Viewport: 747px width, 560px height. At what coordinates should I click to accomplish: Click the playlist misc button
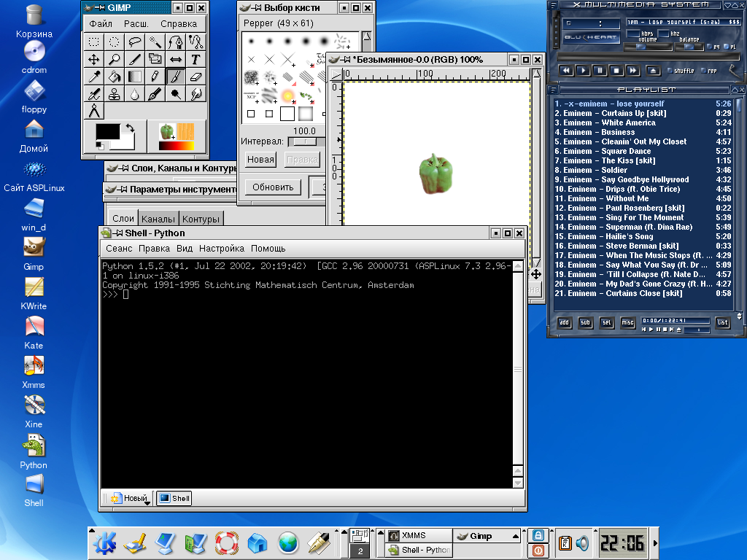(628, 322)
